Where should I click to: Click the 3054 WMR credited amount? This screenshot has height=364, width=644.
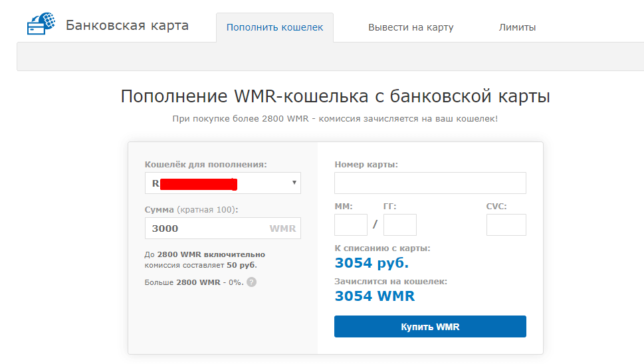(x=375, y=296)
